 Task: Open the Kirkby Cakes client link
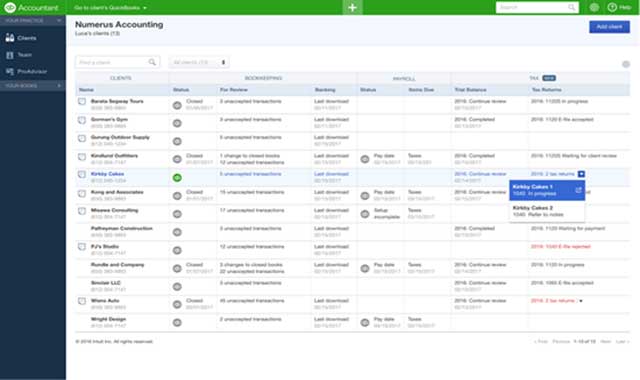(107, 174)
